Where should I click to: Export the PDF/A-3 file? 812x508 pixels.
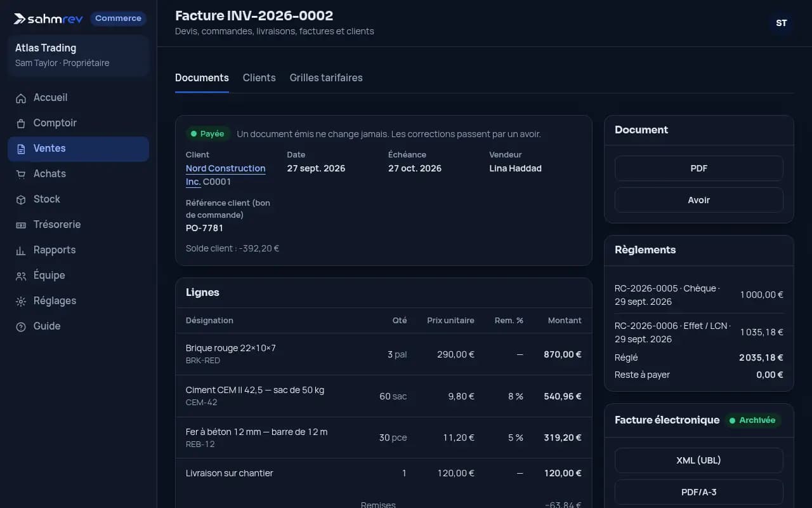[699, 492]
